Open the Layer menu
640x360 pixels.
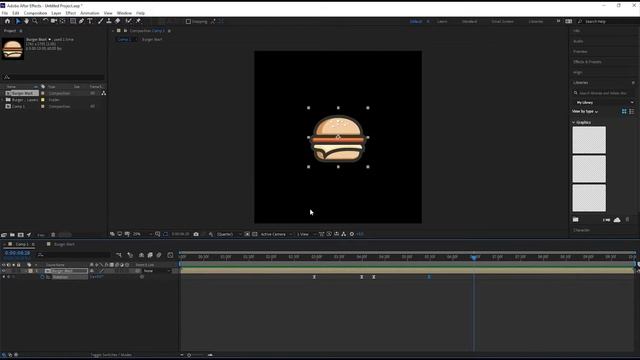tap(56, 13)
